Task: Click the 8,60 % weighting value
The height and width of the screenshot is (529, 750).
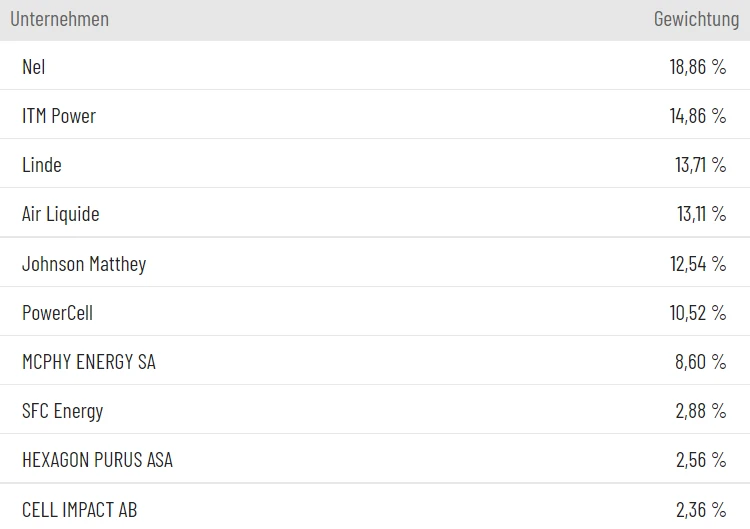Action: tap(701, 362)
